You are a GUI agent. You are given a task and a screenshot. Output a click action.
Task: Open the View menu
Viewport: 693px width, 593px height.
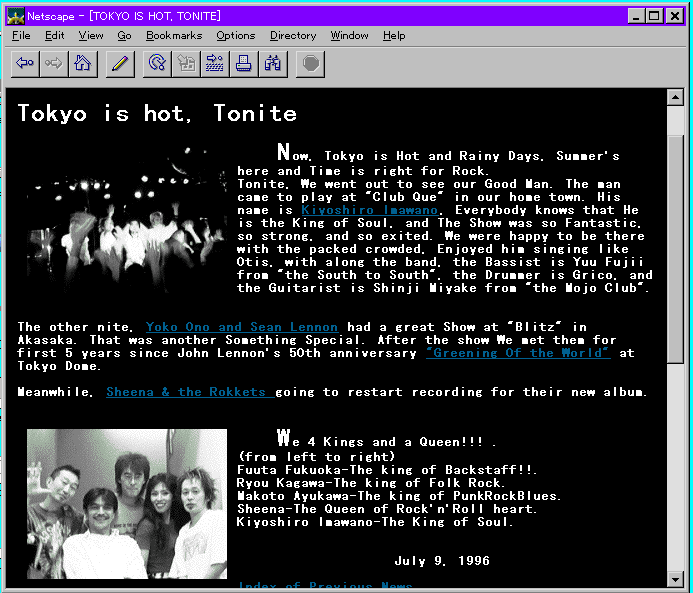tap(91, 36)
